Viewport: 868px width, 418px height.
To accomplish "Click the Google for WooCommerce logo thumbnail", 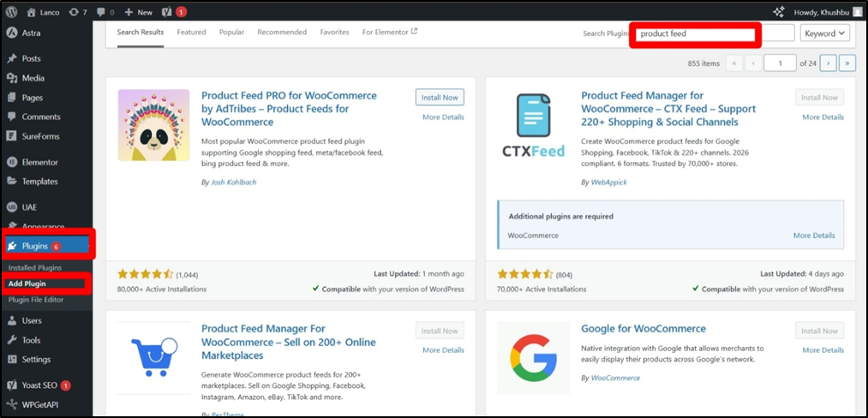I will click(533, 357).
